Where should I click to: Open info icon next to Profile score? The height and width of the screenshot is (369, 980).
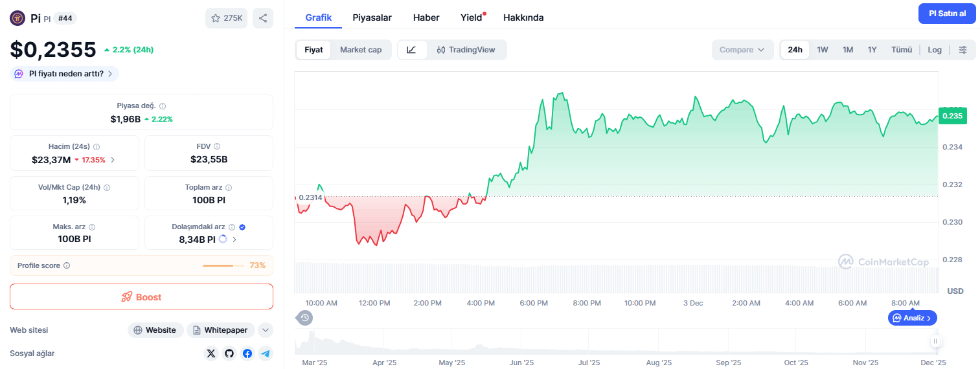click(67, 265)
